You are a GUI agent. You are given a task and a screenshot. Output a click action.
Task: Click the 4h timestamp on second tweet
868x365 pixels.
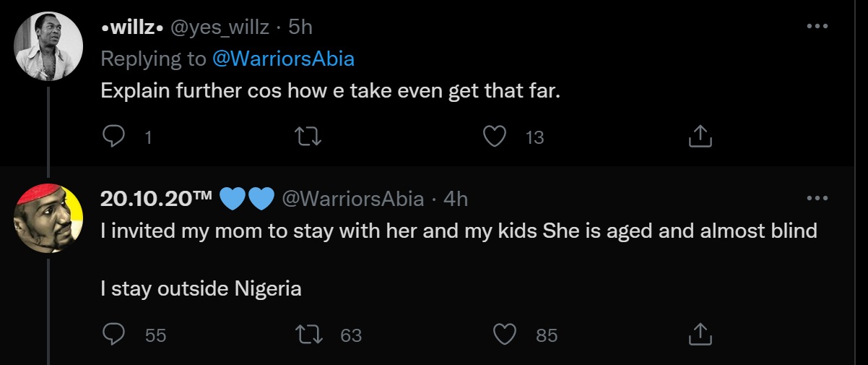click(455, 199)
